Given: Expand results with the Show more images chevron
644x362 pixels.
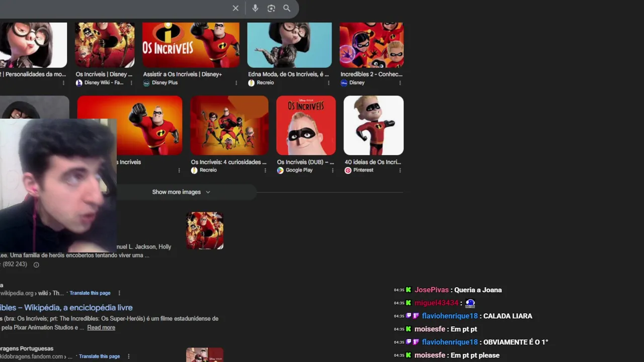Looking at the screenshot, I should click(x=208, y=192).
